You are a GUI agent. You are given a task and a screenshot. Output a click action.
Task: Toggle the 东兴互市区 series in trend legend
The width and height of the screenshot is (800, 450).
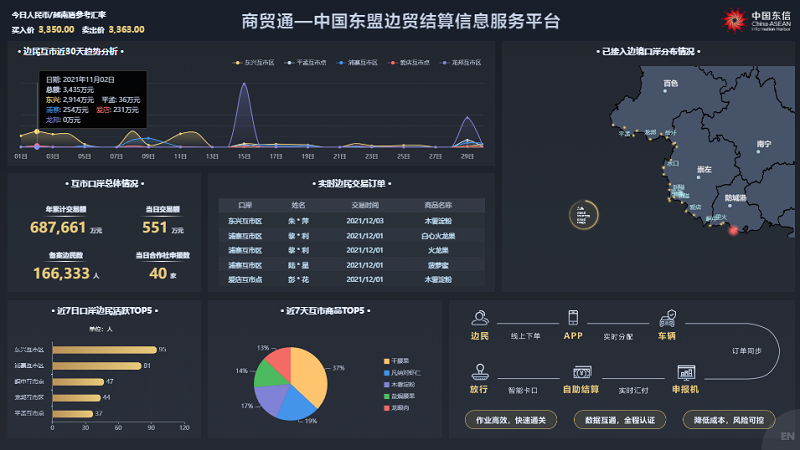254,62
